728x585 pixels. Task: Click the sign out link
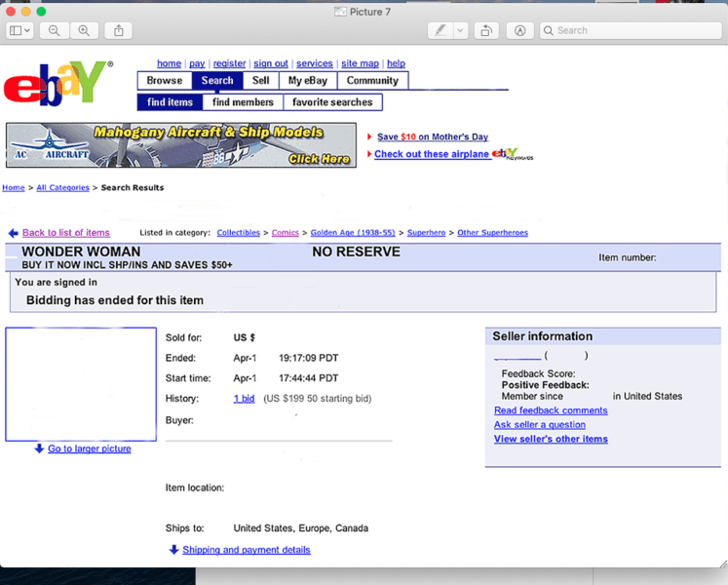(271, 63)
